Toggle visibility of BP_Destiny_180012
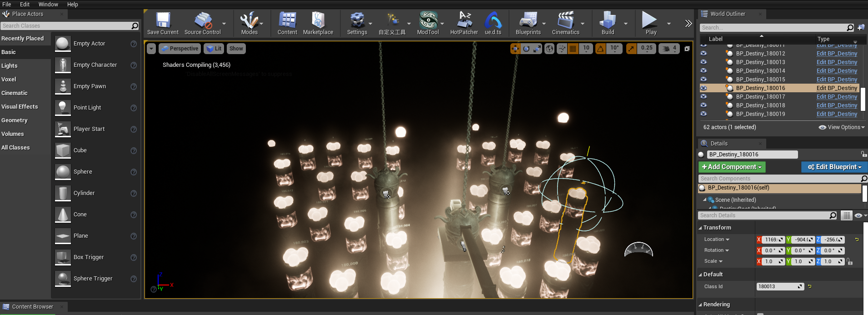 point(703,53)
